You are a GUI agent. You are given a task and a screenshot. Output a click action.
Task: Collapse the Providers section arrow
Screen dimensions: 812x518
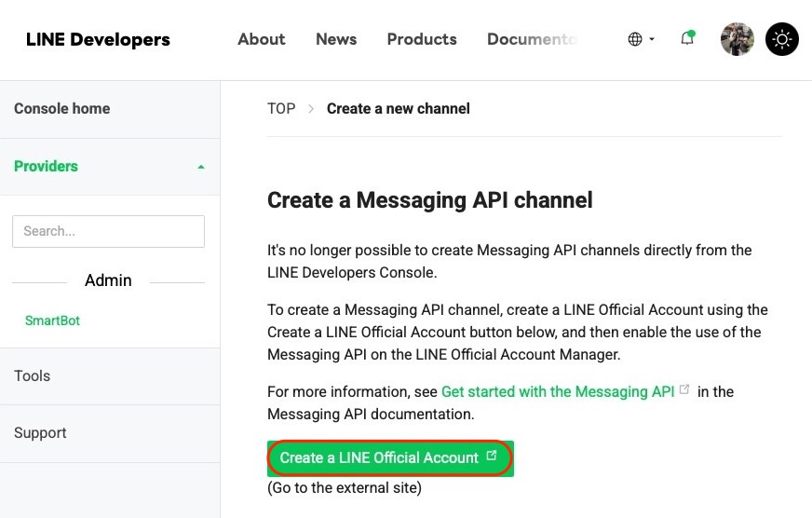pyautogui.click(x=201, y=167)
